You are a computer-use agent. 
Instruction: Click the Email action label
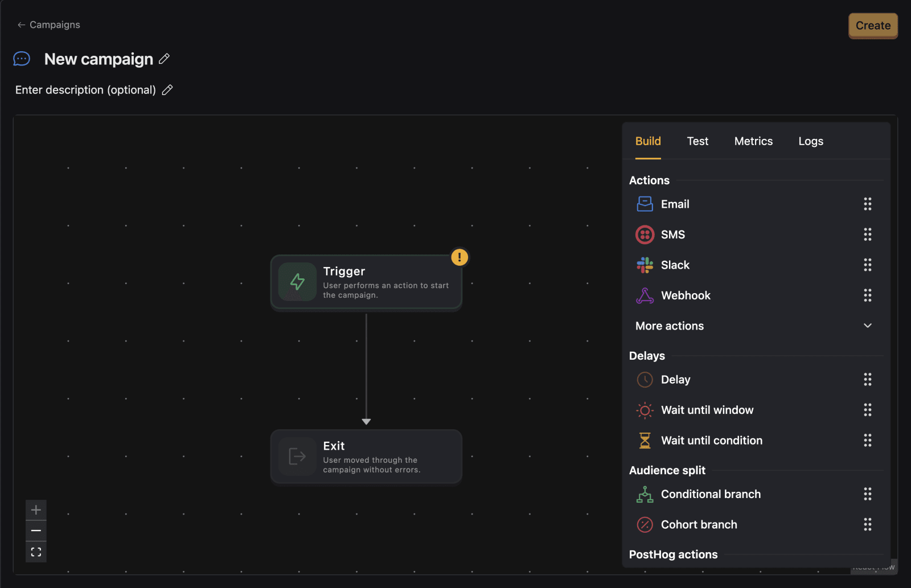click(675, 204)
